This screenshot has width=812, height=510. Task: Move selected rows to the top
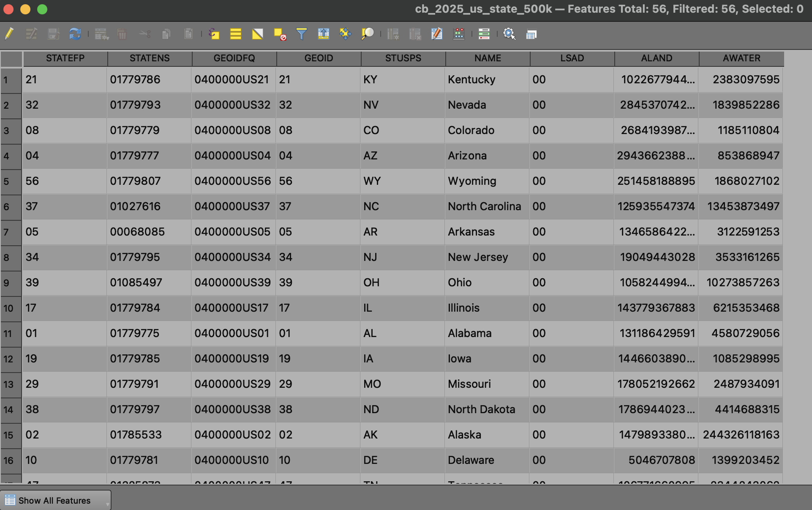[x=324, y=34]
